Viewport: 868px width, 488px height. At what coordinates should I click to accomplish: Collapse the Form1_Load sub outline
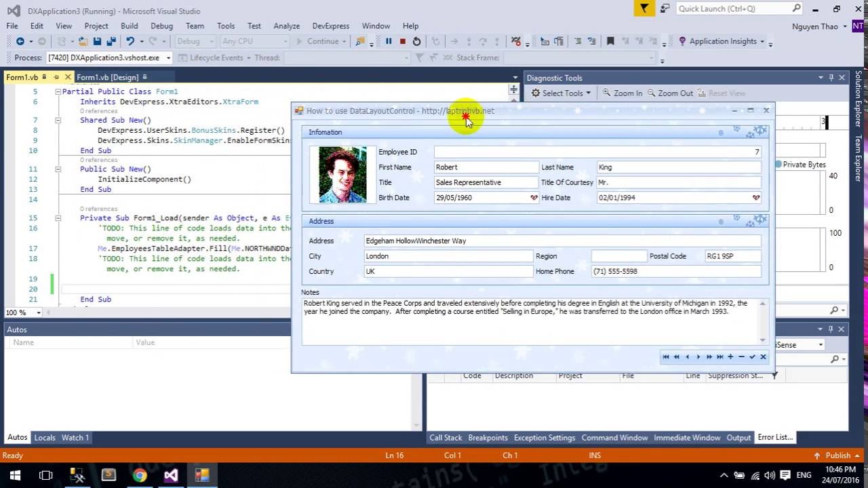(58, 218)
